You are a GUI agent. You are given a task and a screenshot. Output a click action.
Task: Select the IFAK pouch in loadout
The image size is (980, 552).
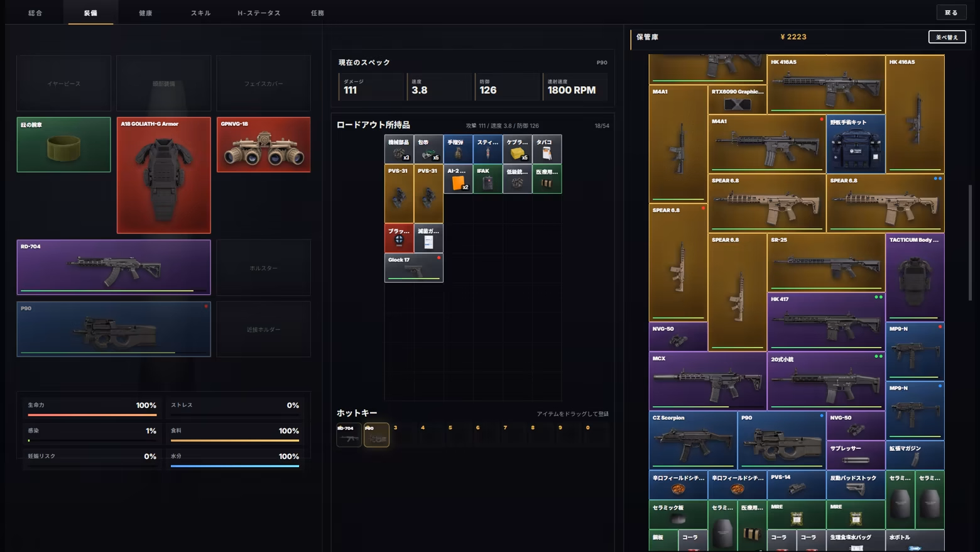pos(487,179)
